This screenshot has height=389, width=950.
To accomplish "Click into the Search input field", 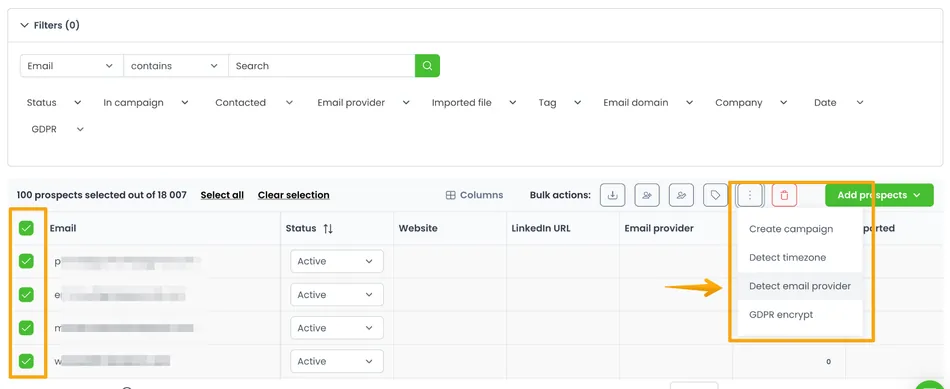I will click(x=322, y=66).
